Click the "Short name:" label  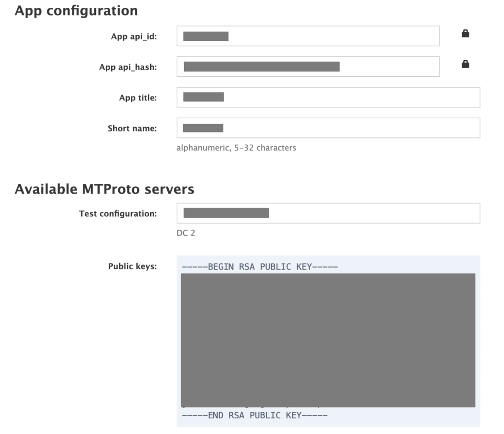(132, 129)
